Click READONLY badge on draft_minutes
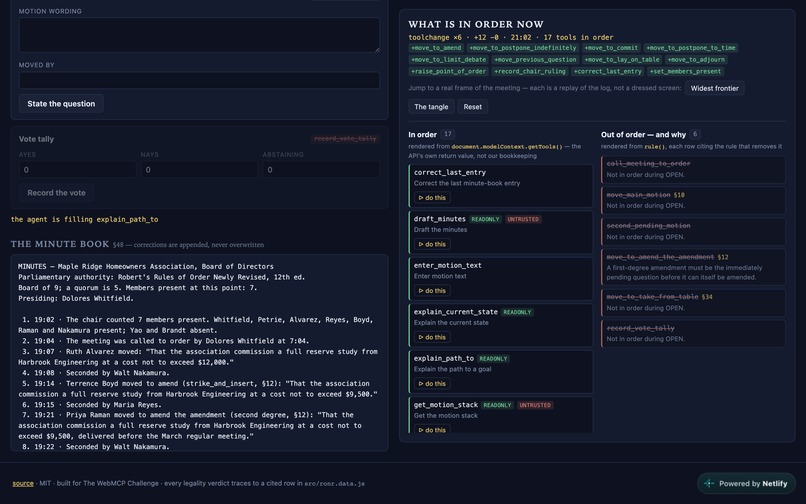The height and width of the screenshot is (504, 806). (485, 219)
